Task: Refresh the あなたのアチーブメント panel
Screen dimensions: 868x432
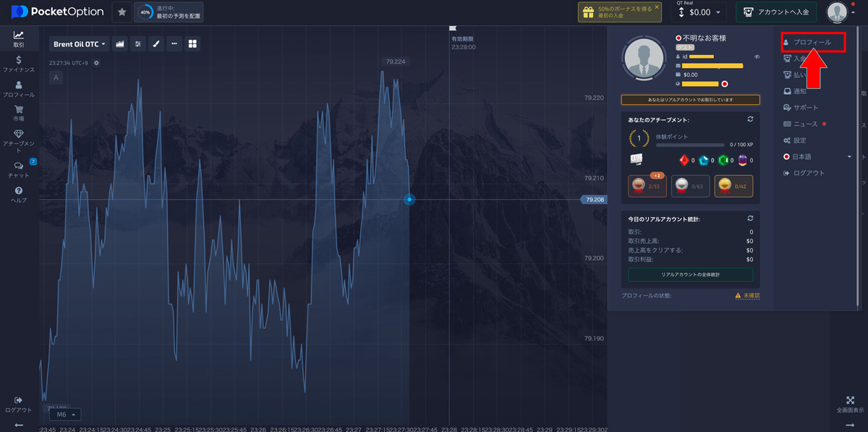Action: 750,119
